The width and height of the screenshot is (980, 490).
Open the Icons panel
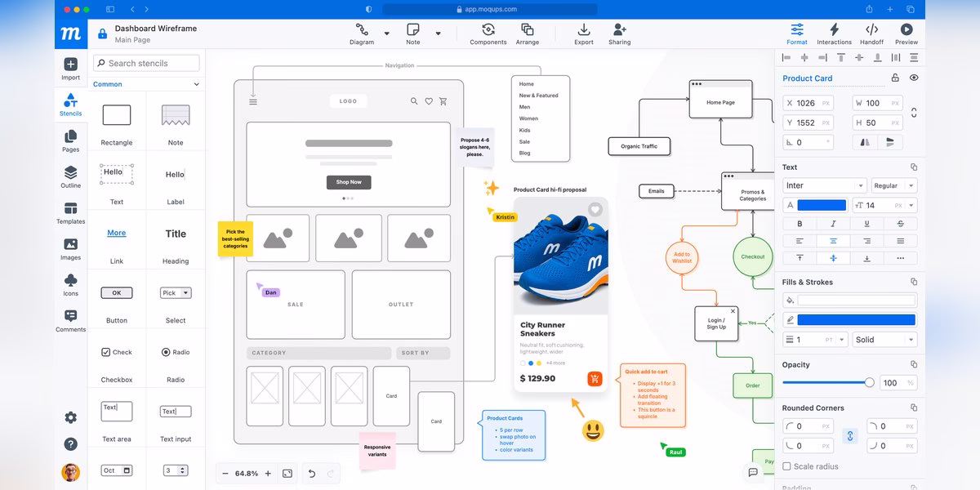pos(71,284)
